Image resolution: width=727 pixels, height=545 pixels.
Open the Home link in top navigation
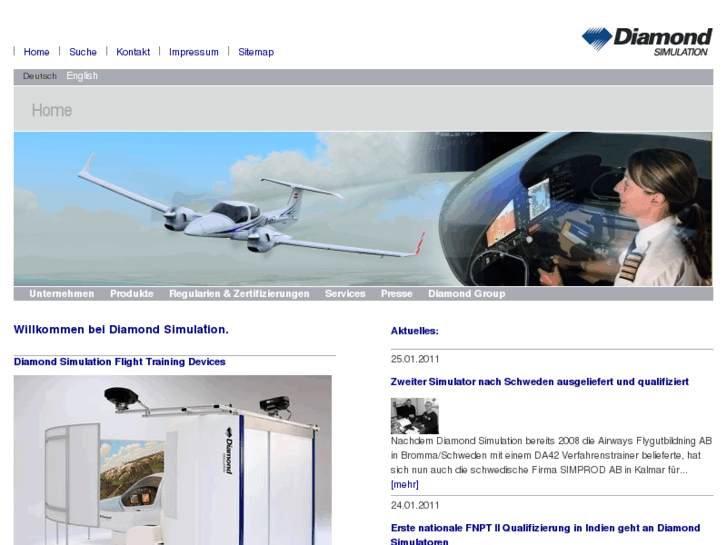[x=36, y=52]
